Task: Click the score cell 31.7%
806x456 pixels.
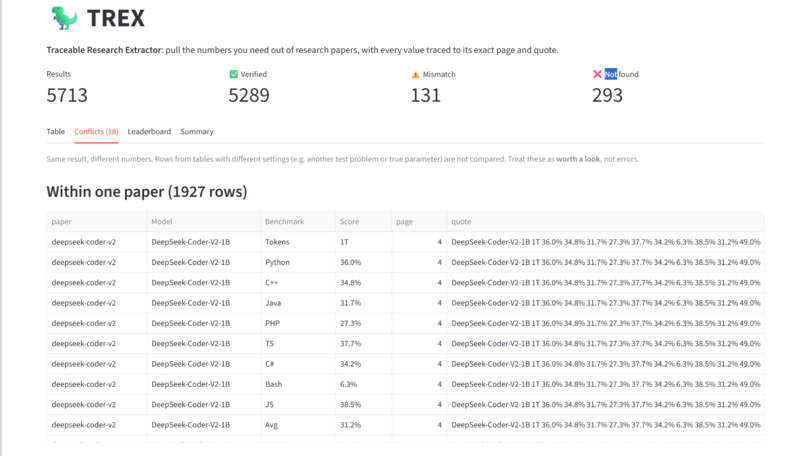Action: 363,303
